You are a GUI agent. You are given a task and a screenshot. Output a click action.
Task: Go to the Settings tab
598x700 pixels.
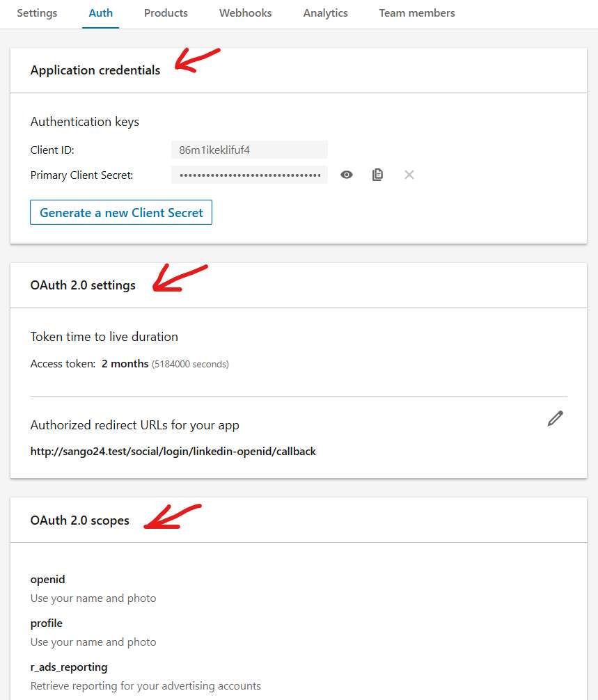click(37, 13)
